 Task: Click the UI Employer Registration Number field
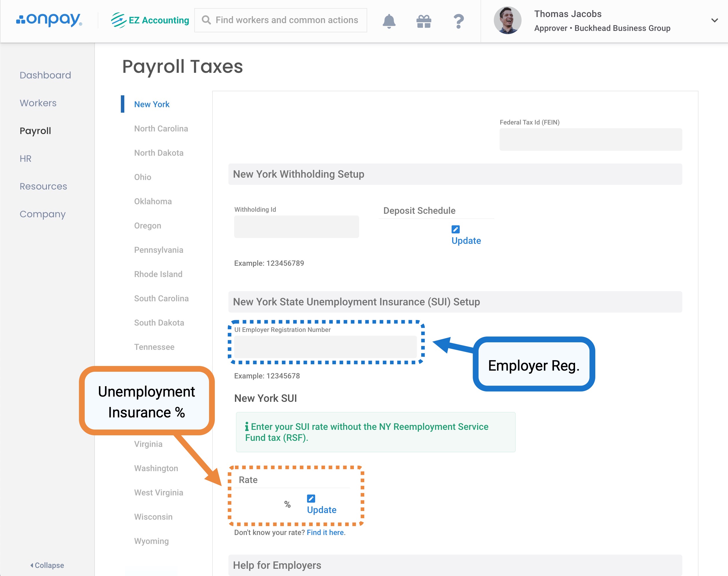325,347
